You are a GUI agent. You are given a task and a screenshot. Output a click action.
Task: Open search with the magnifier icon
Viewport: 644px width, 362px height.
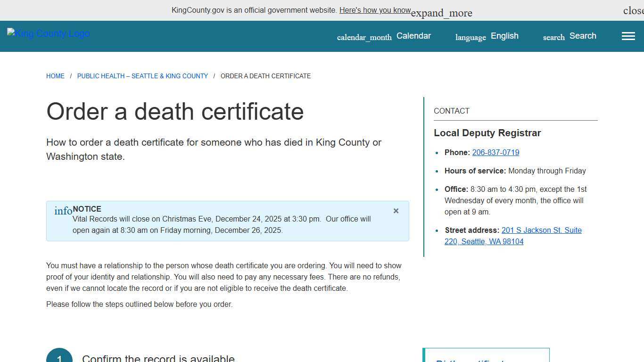click(x=553, y=37)
